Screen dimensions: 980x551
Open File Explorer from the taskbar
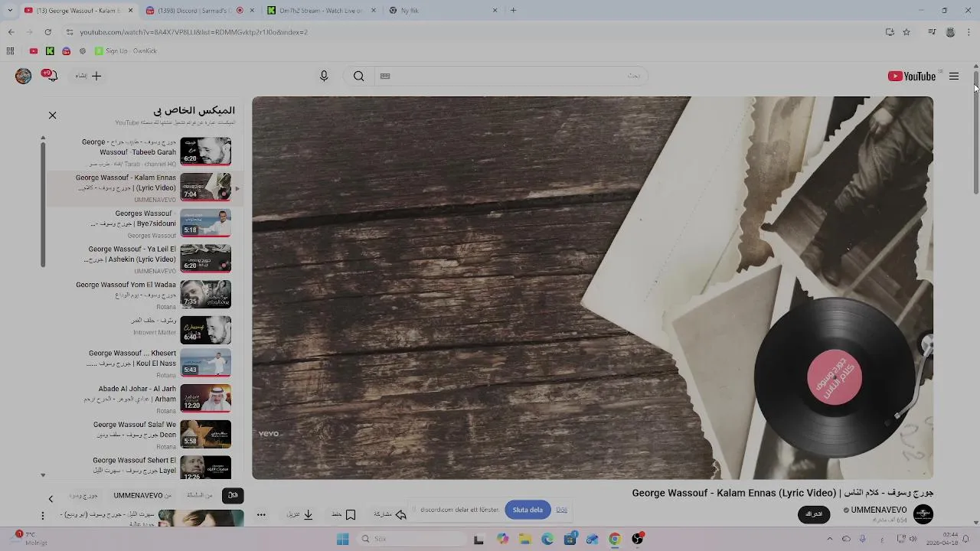click(x=525, y=539)
